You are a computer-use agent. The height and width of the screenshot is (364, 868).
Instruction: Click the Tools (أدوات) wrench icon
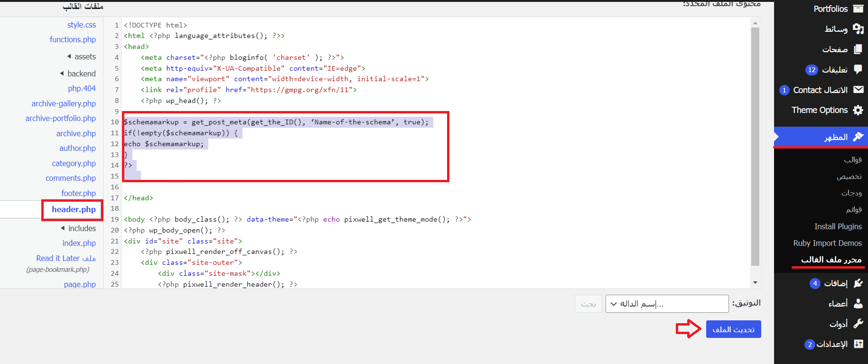point(858,324)
